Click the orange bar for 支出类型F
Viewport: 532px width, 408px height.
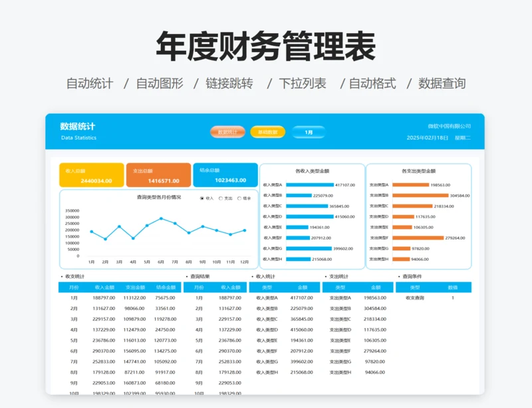(418, 238)
